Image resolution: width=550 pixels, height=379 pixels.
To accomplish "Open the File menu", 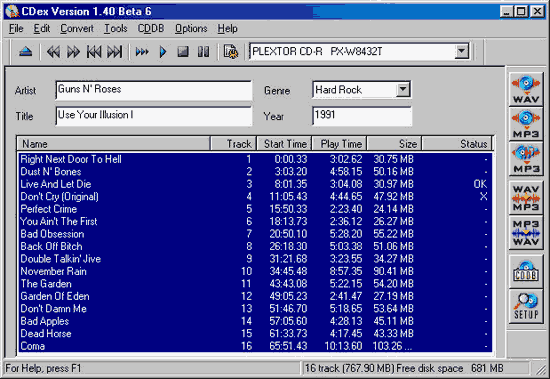I will (x=16, y=28).
